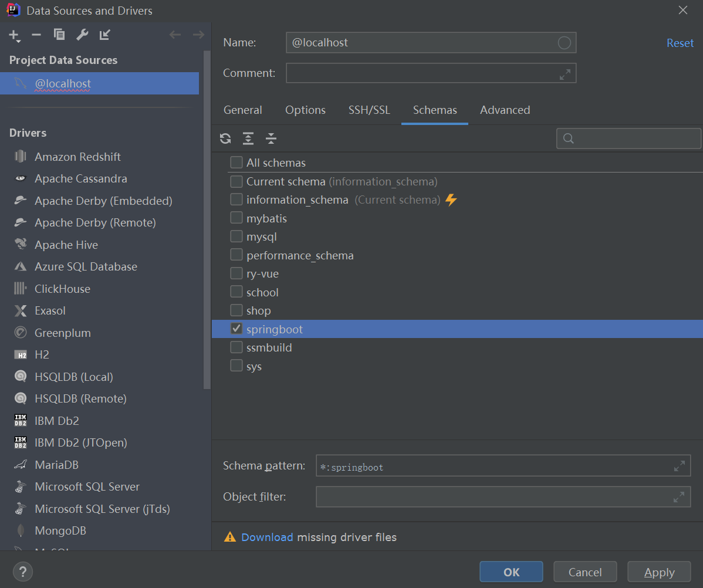Screen dimensions: 703x588
Task: Open help with question mark button
Action: point(22,572)
